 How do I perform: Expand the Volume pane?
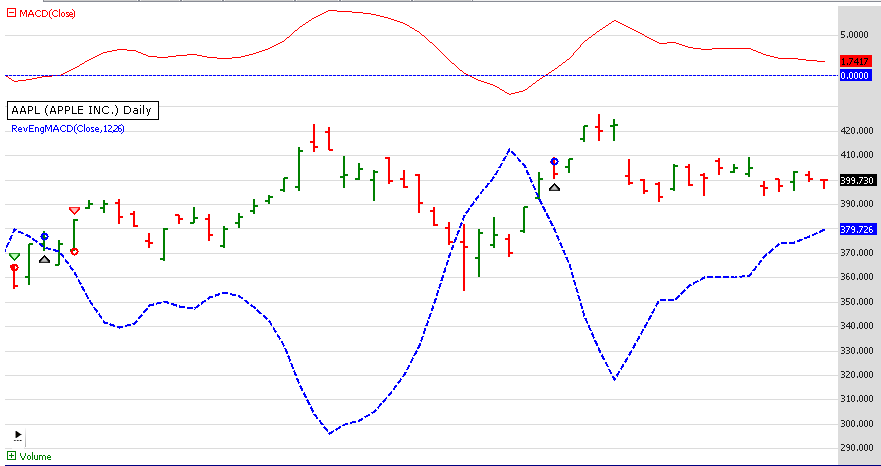coord(11,456)
